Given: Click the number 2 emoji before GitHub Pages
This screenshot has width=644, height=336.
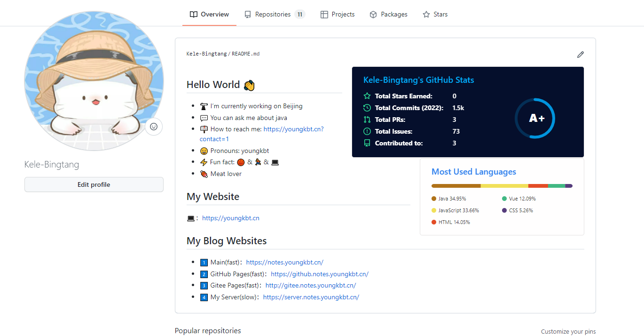Looking at the screenshot, I should (x=204, y=274).
